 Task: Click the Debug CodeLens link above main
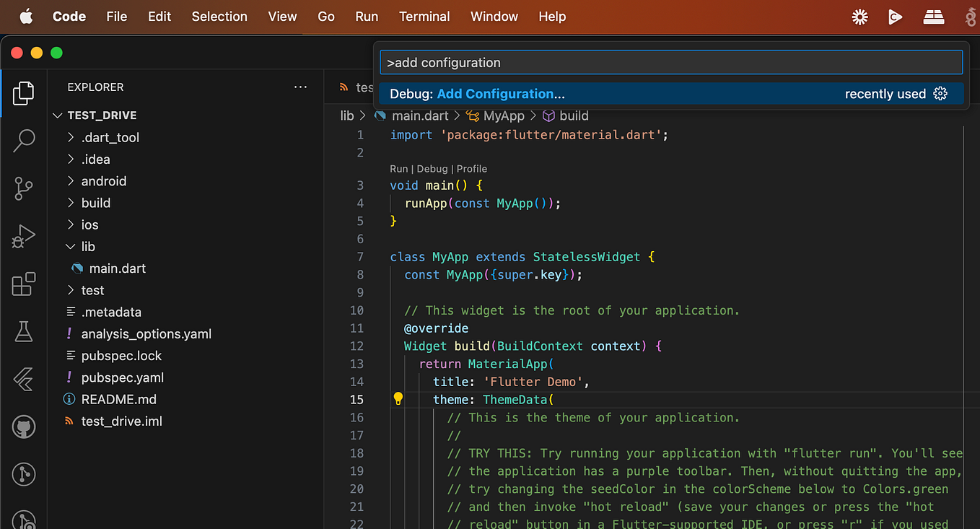[432, 168]
